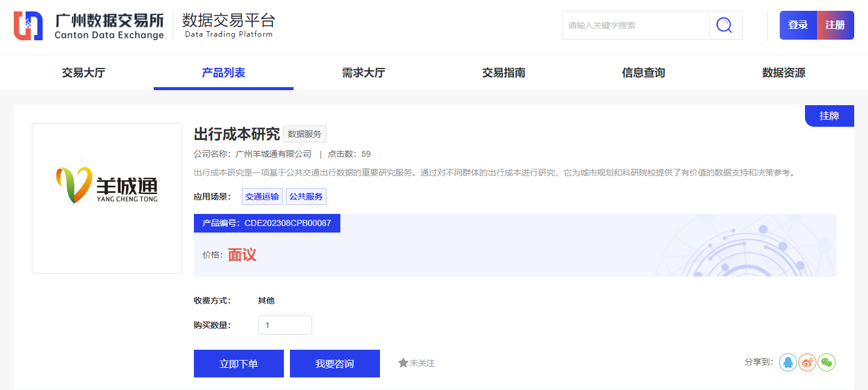
Task: Click the 购买数量 quantity input box
Action: [285, 325]
